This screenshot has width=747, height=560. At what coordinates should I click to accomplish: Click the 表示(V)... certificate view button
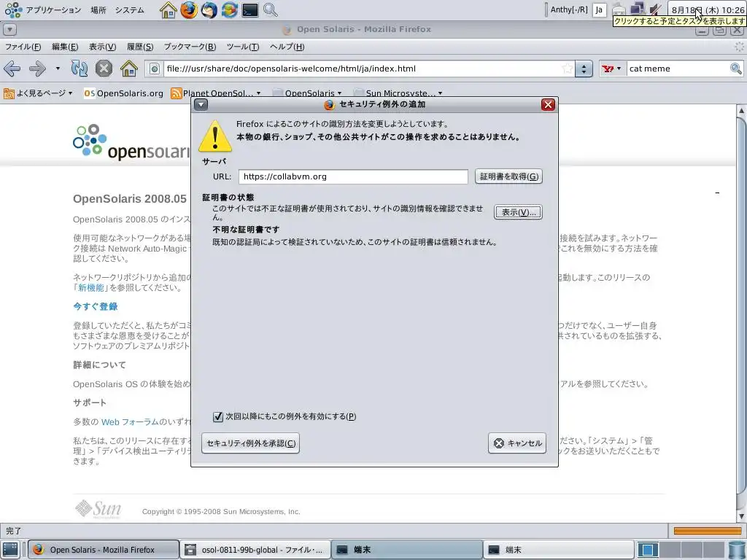click(x=519, y=212)
